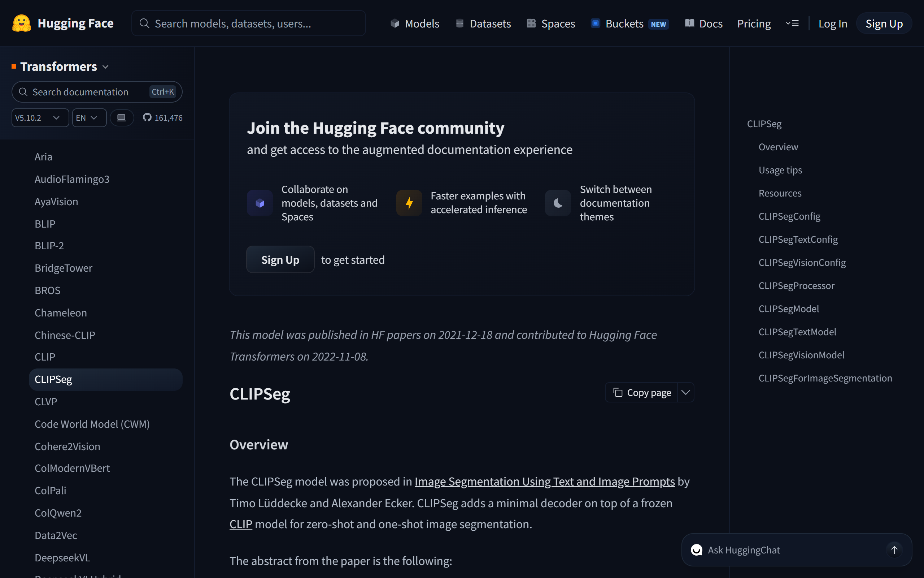Click the lightning bolt faster examples icon
Image resolution: width=924 pixels, height=578 pixels.
coord(409,203)
